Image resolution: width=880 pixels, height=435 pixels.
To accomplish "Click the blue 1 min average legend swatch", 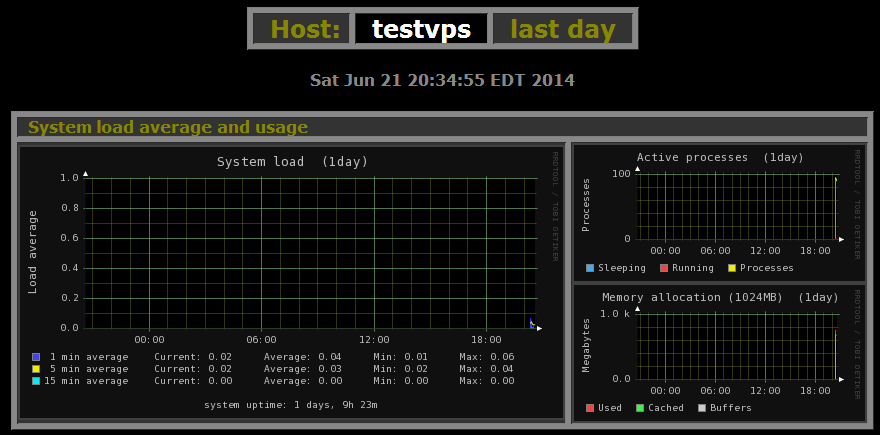I will (x=36, y=357).
